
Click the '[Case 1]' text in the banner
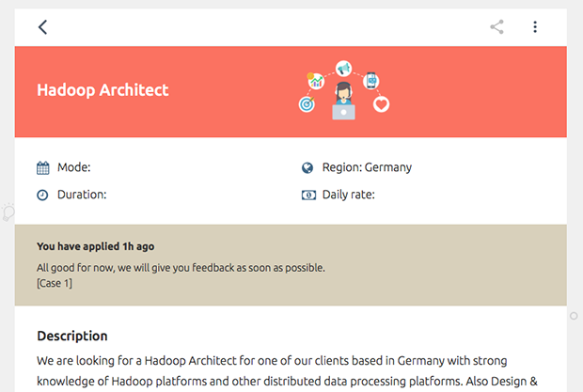tap(55, 284)
